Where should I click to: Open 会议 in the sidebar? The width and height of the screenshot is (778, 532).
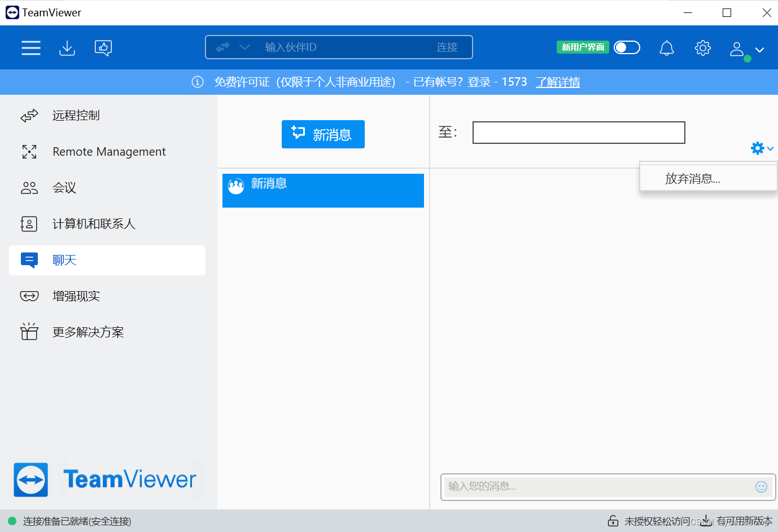coord(107,188)
